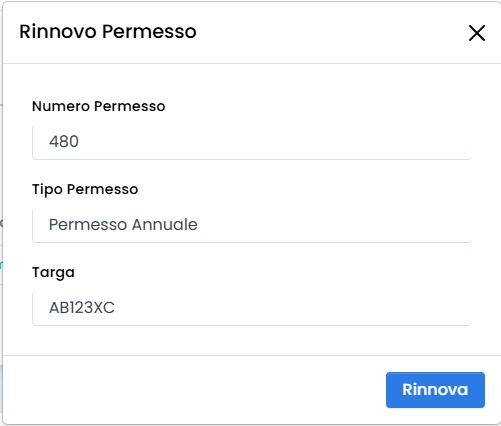Image resolution: width=501 pixels, height=426 pixels.
Task: Click the Numero Permesso label
Action: click(x=98, y=106)
